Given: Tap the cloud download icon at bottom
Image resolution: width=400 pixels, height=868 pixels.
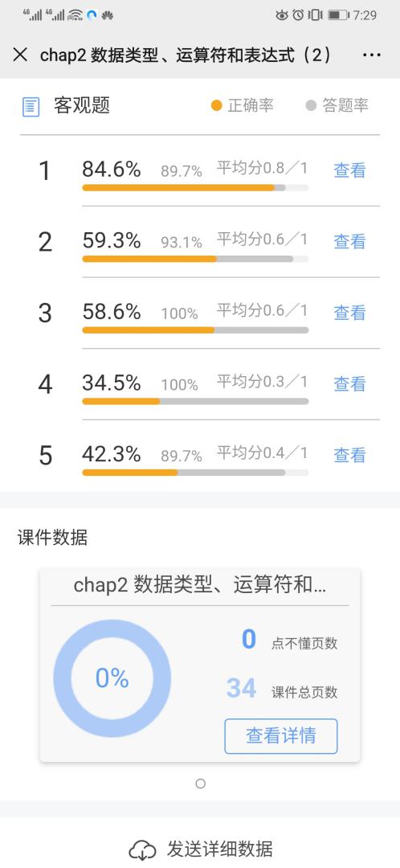Looking at the screenshot, I should tap(142, 850).
